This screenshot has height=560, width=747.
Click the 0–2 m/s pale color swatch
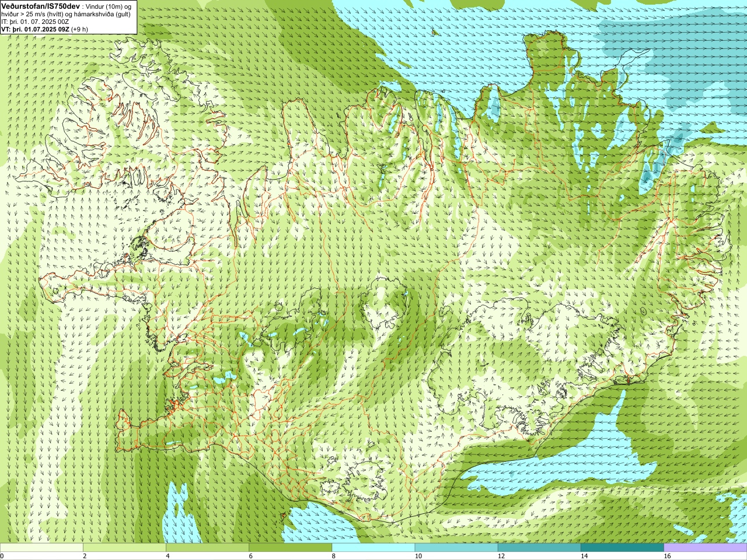click(41, 548)
